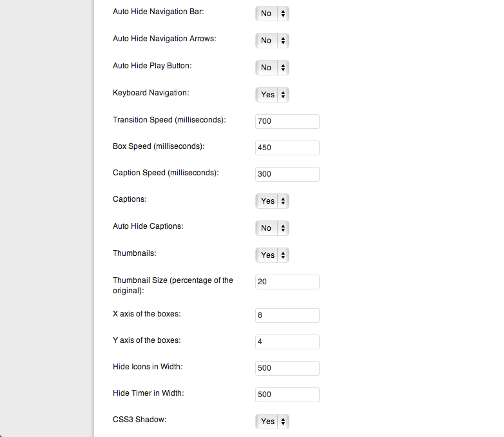Click the Thumbnail Size percentage field

click(x=287, y=282)
